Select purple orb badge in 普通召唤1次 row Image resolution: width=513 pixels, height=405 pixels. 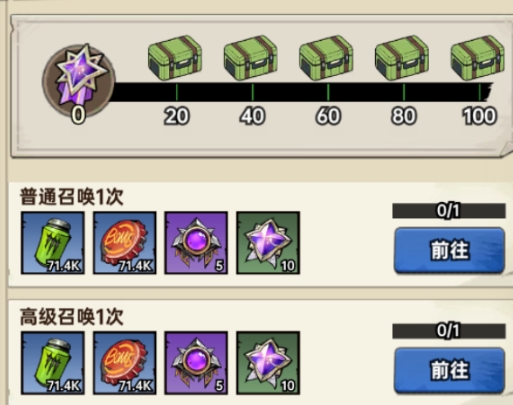tap(196, 243)
